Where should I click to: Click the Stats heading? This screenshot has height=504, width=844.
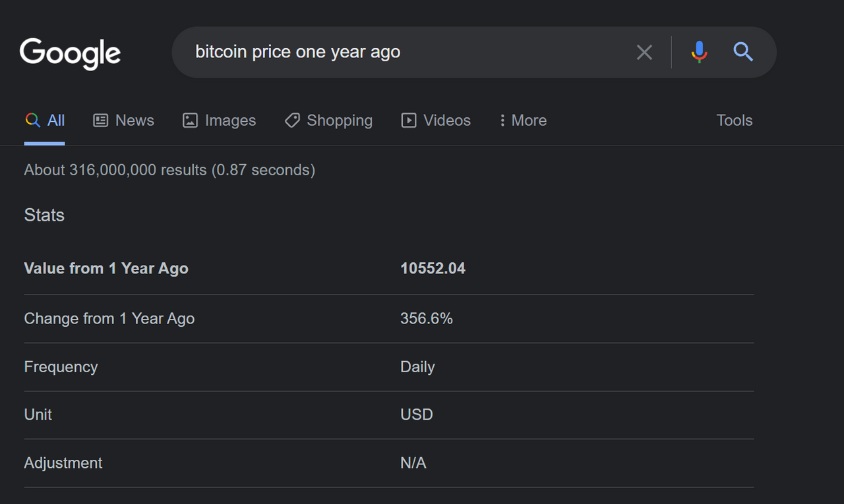coord(44,215)
